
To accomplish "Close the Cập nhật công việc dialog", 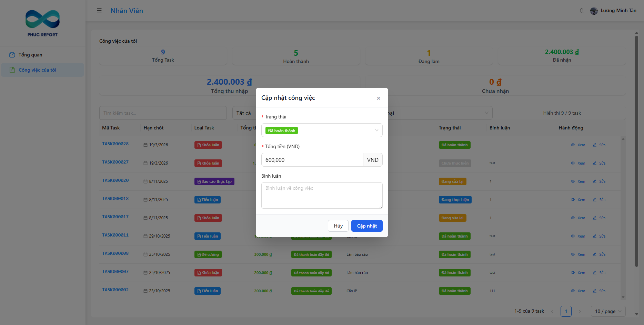I will point(379,98).
